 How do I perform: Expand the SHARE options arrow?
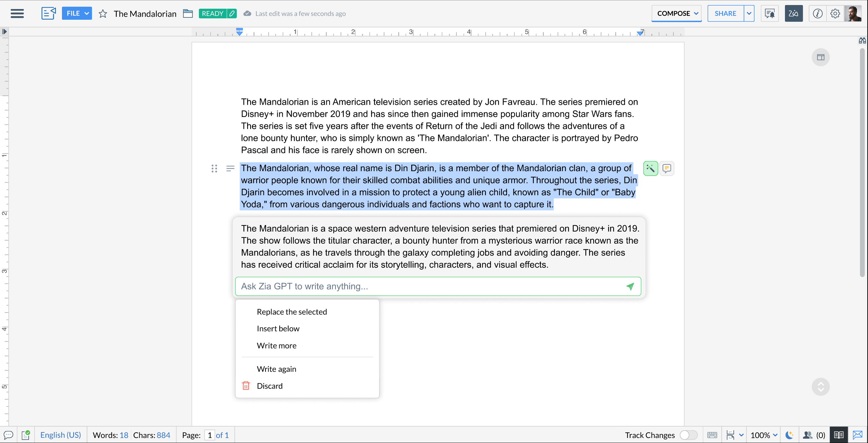click(749, 13)
